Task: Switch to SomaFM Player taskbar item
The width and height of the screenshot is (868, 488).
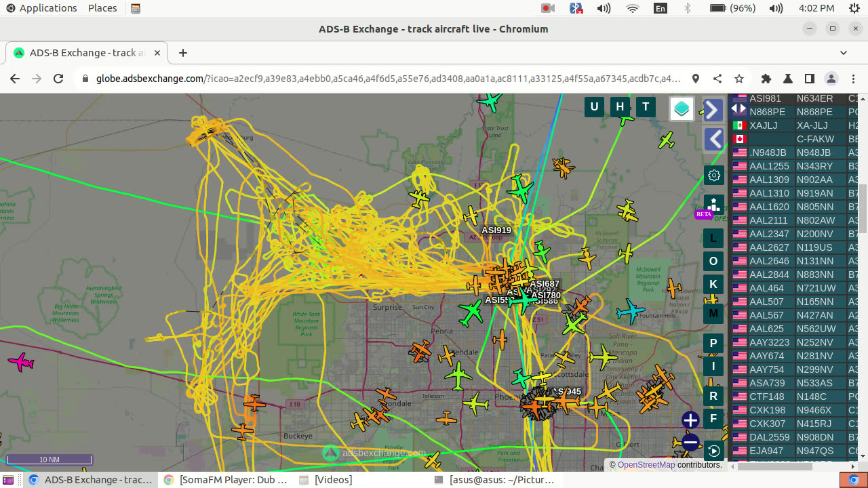Action: [226, 480]
